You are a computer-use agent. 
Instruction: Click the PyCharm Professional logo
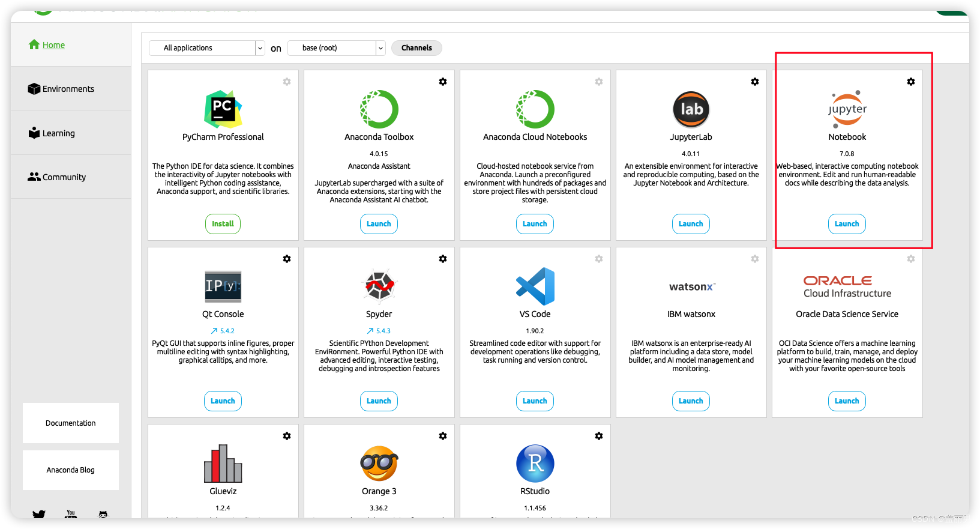point(223,109)
